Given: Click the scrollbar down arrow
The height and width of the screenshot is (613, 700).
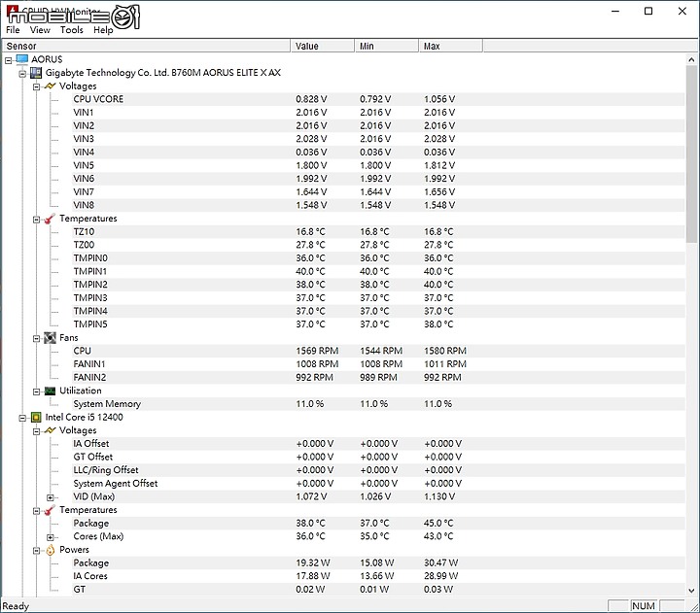Looking at the screenshot, I should click(691, 591).
